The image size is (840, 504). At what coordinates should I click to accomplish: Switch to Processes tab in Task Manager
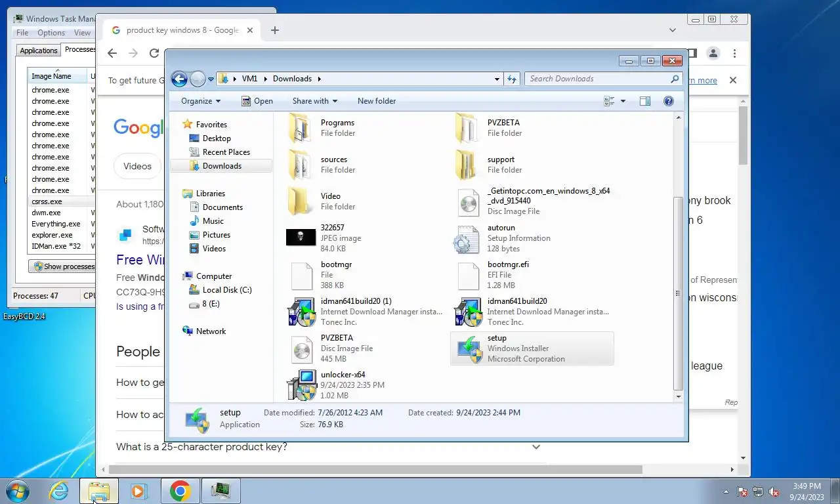[79, 49]
